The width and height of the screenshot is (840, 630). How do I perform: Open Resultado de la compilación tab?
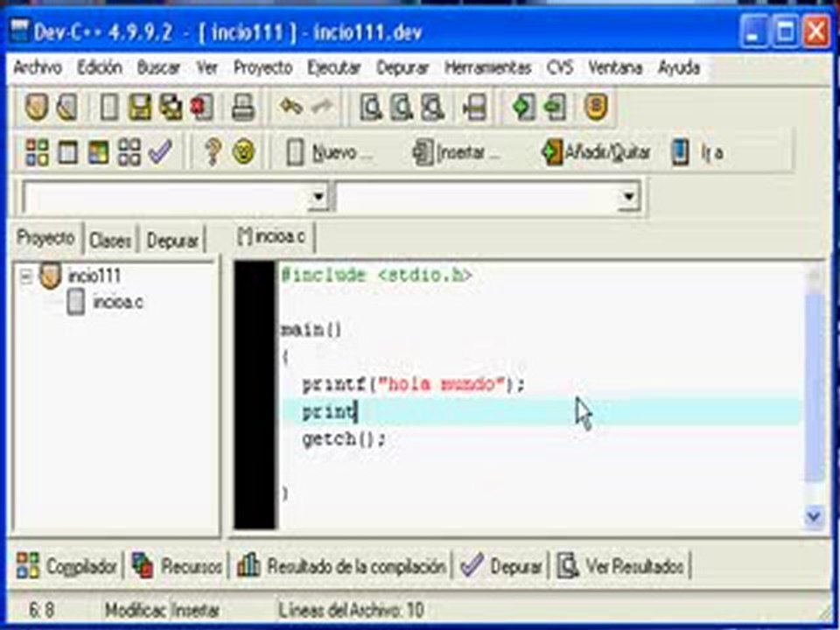[x=341, y=566]
